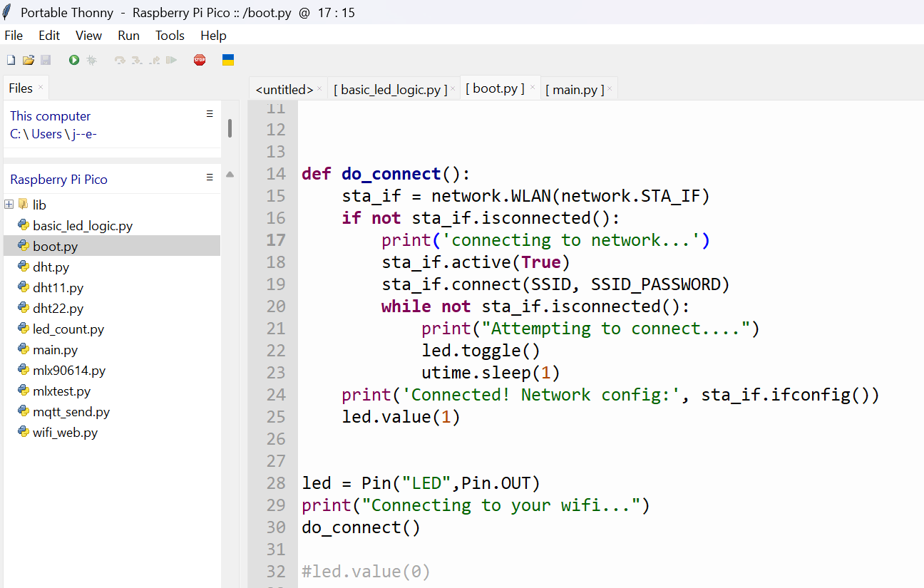Open the File menu
Screen dimensions: 924x588
14,36
